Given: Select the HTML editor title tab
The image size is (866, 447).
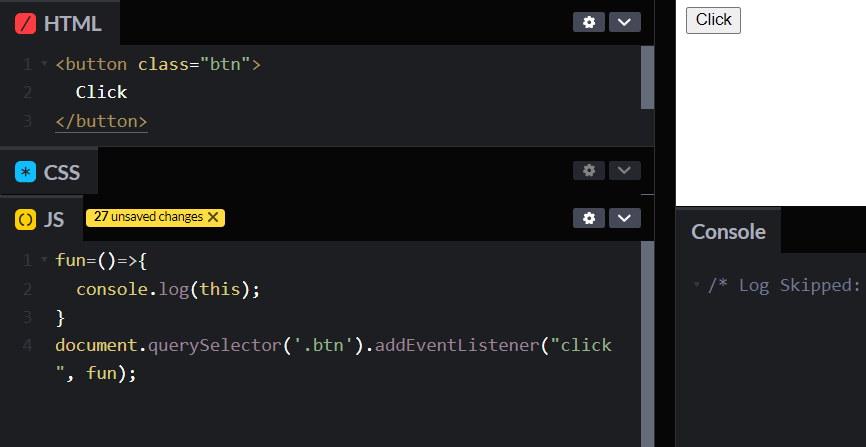Looking at the screenshot, I should pyautogui.click(x=72, y=24).
